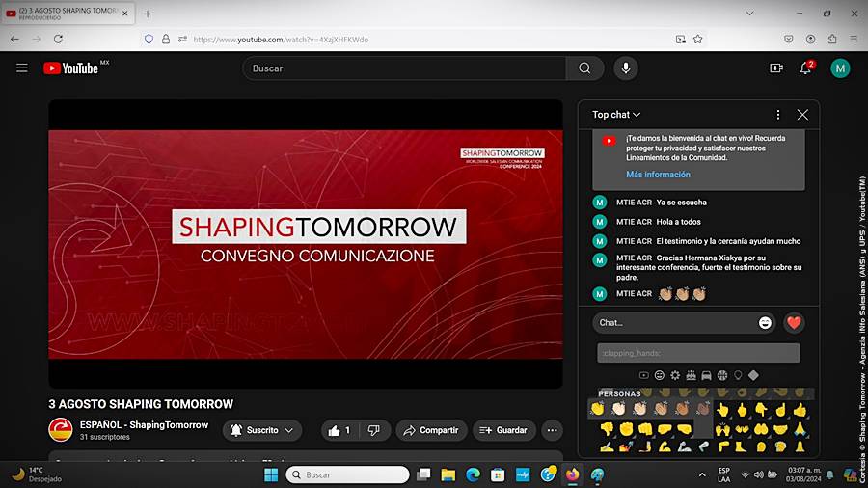Pick the darkest skin tone clapping hands

(x=703, y=409)
